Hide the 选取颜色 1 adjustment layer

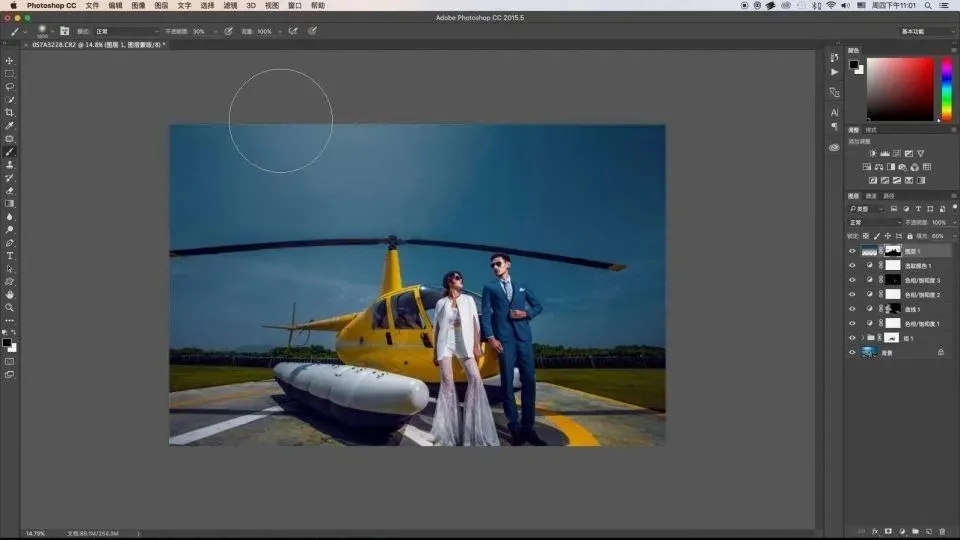[x=852, y=266]
